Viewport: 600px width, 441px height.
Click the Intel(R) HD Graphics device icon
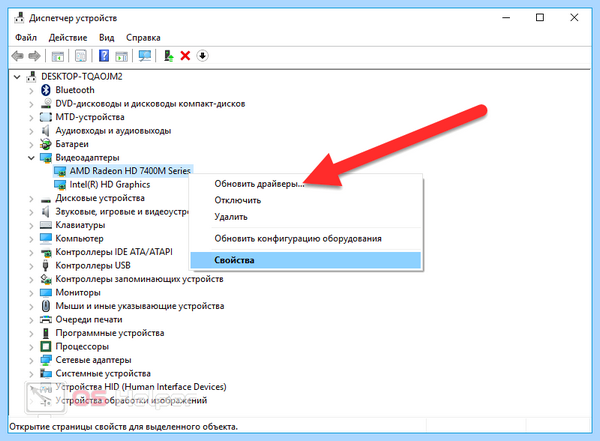click(60, 185)
